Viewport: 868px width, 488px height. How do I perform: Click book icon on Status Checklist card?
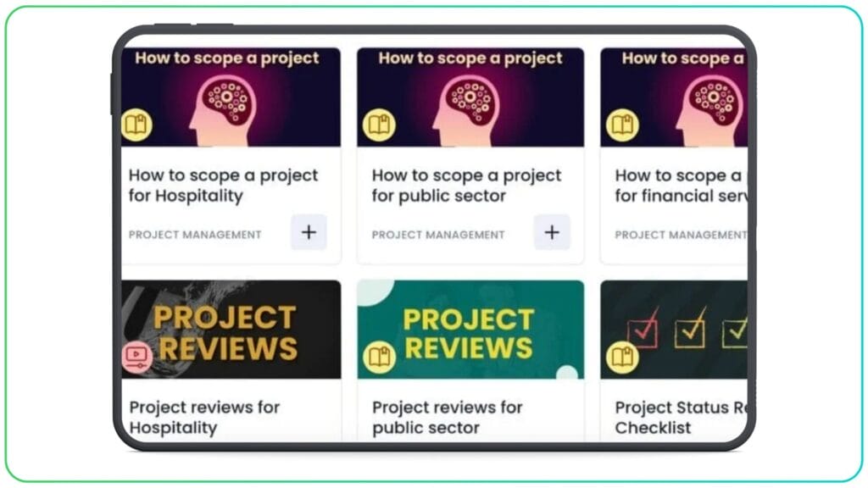point(622,357)
